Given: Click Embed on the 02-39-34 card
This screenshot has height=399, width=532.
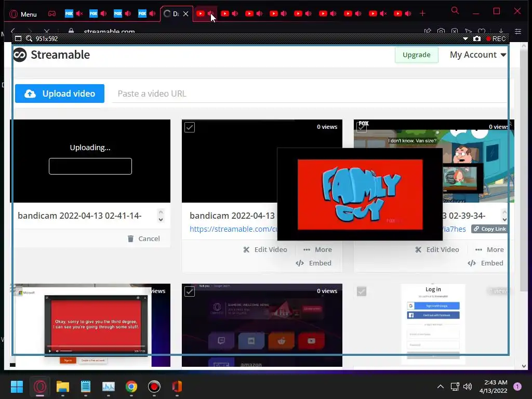Looking at the screenshot, I should 486,263.
